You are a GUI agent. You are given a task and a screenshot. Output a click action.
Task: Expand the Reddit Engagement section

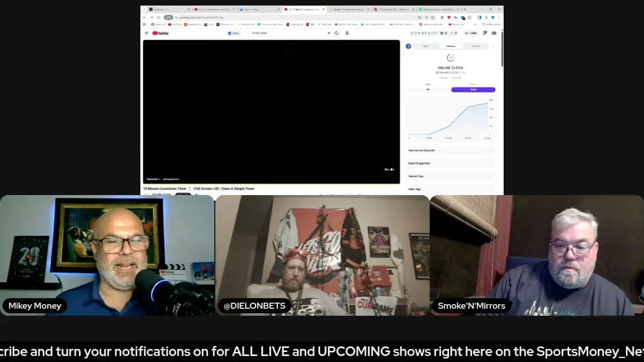(x=450, y=163)
